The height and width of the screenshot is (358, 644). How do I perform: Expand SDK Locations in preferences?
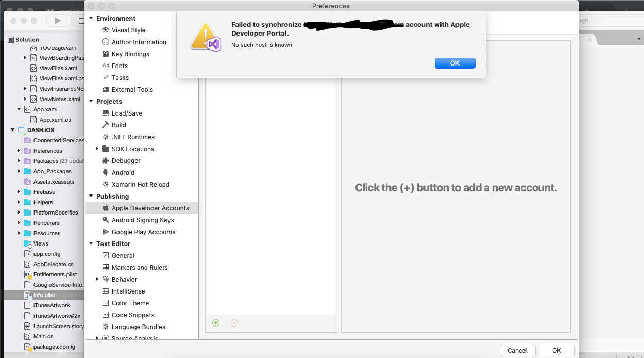[97, 149]
